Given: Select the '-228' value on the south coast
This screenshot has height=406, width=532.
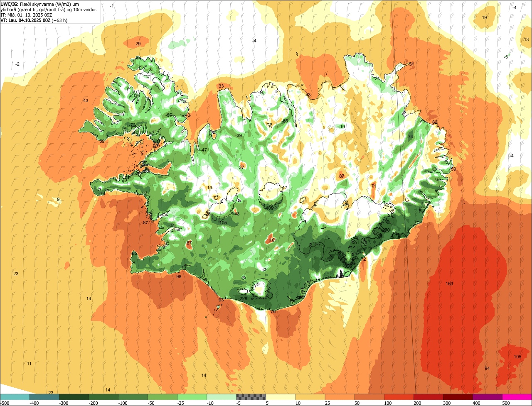Looking at the screenshot, I should [243, 298].
